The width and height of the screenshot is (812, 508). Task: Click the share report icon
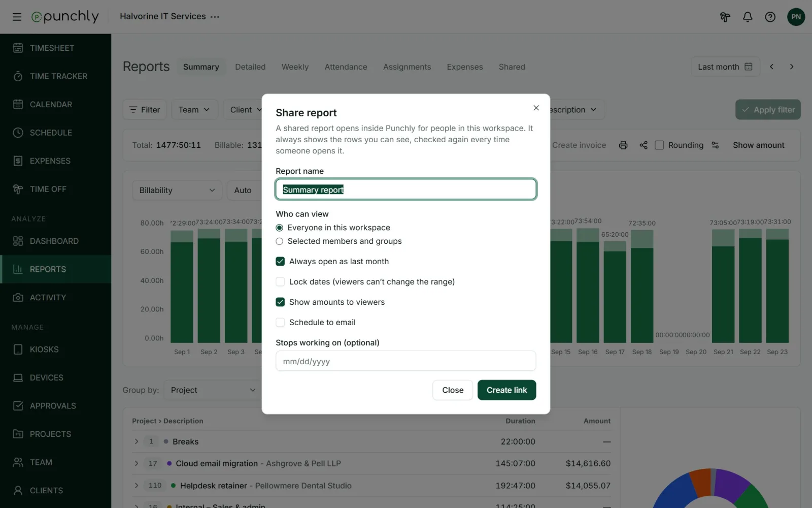(x=644, y=145)
